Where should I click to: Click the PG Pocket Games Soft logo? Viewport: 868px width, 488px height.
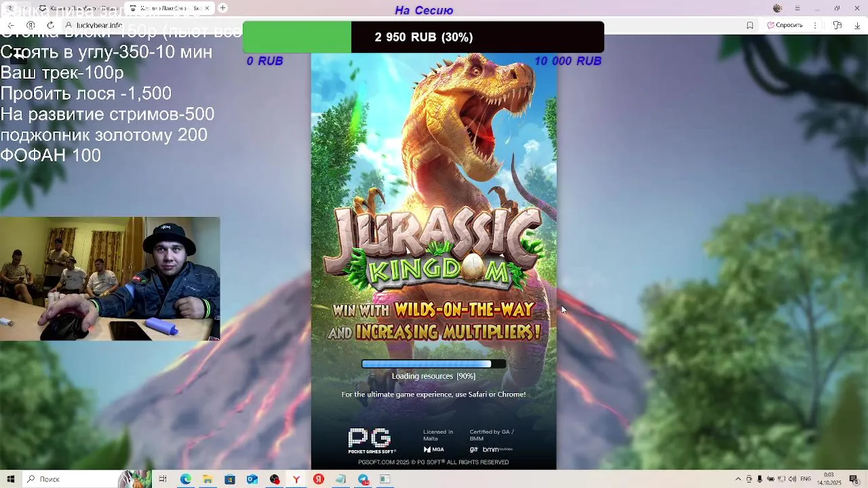[x=372, y=441]
